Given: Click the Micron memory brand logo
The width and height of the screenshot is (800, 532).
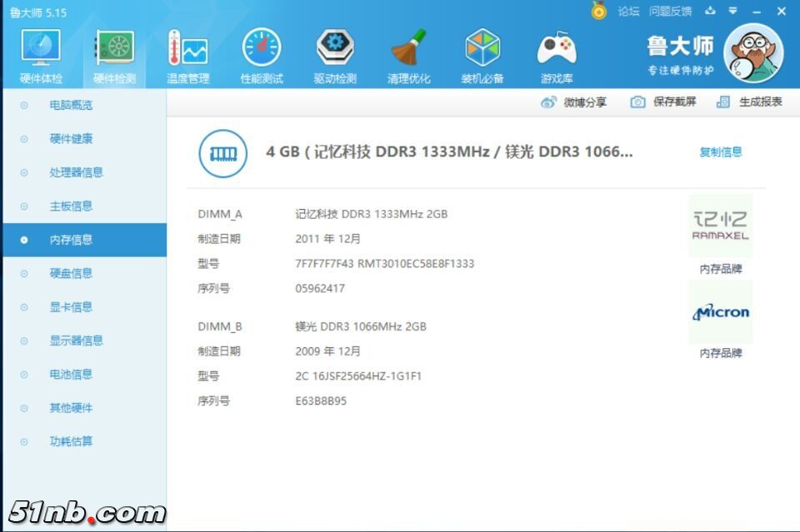Looking at the screenshot, I should [x=720, y=312].
